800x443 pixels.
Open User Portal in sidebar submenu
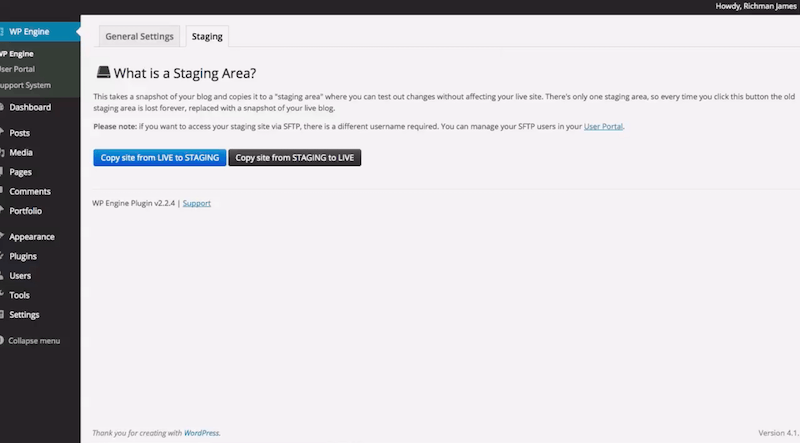[18, 69]
